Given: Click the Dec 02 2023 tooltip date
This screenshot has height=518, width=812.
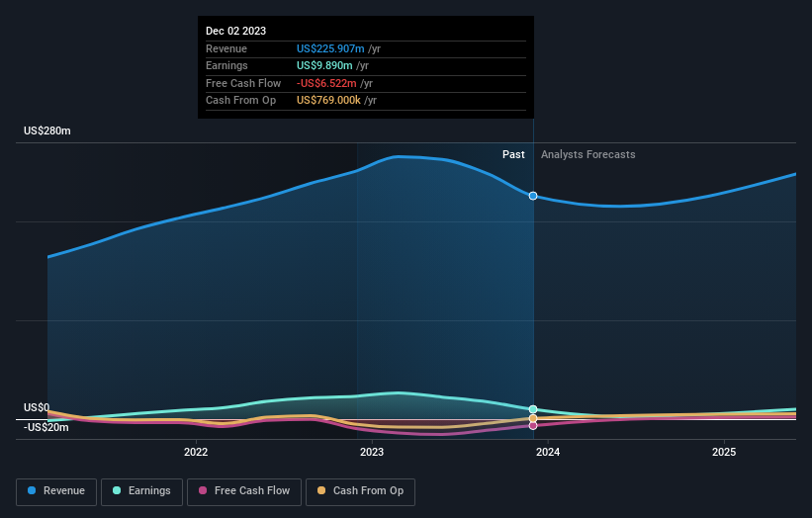Looking at the screenshot, I should (235, 31).
